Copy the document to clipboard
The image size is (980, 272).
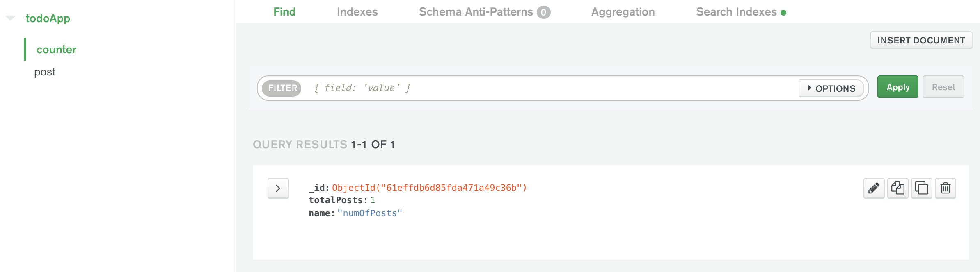[898, 188]
